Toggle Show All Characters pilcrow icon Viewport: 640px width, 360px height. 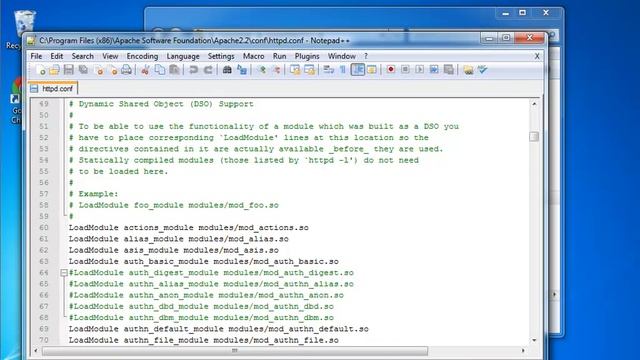343,70
